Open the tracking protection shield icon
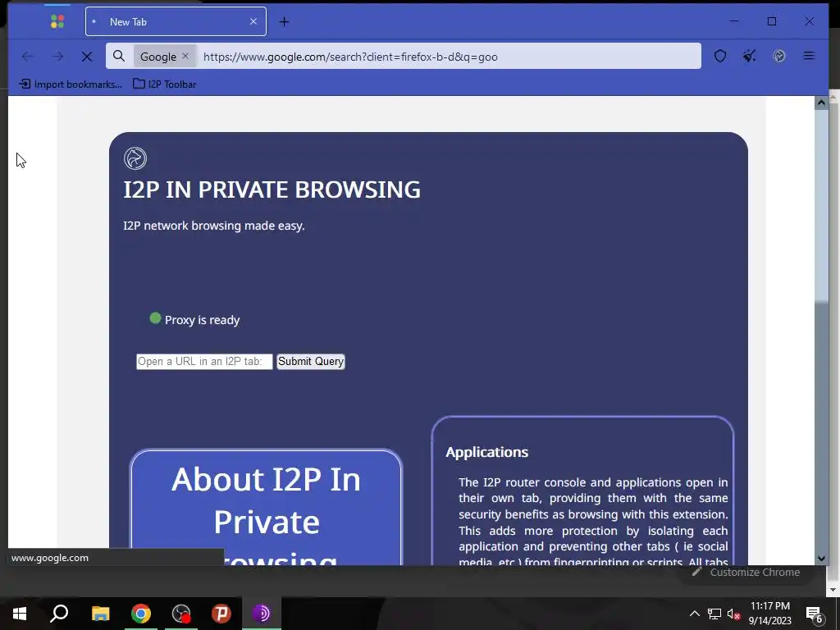 pyautogui.click(x=720, y=56)
